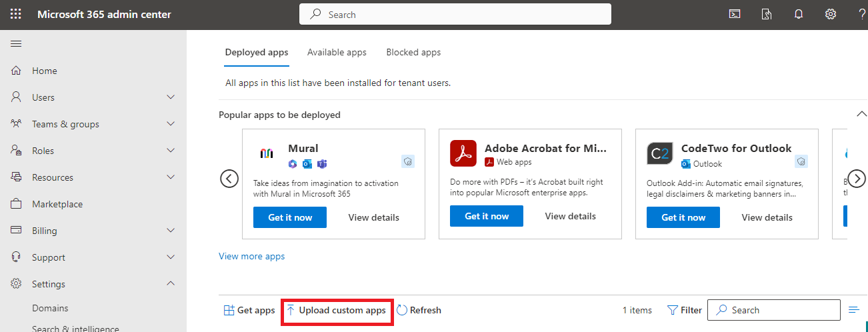Image resolution: width=868 pixels, height=332 pixels.
Task: Click Get it now for Mural
Action: 290,217
